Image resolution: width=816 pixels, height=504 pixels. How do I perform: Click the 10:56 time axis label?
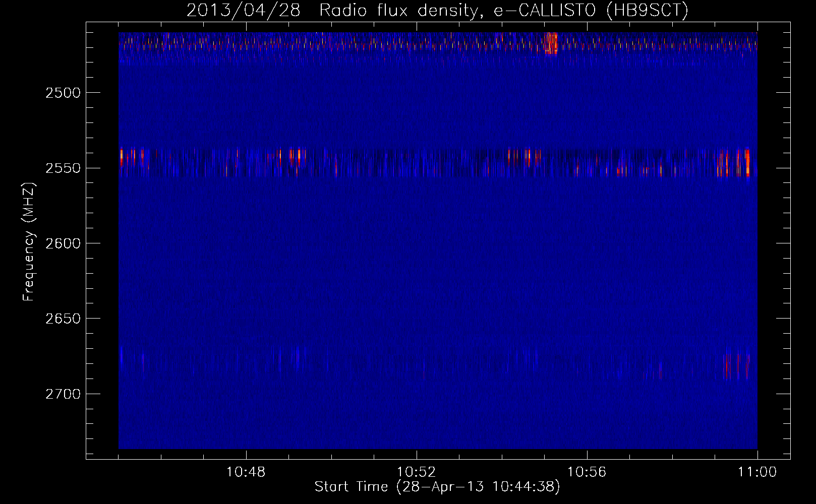(587, 472)
